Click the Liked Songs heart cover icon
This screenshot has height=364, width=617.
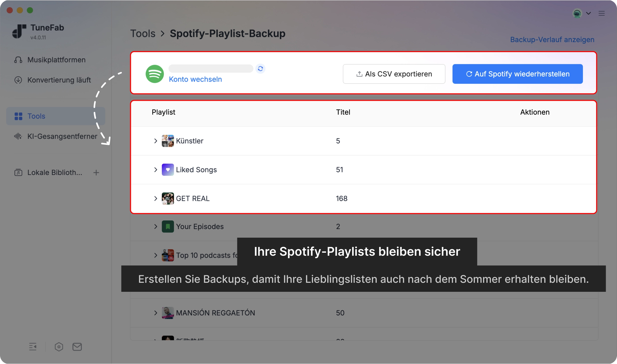click(x=168, y=170)
